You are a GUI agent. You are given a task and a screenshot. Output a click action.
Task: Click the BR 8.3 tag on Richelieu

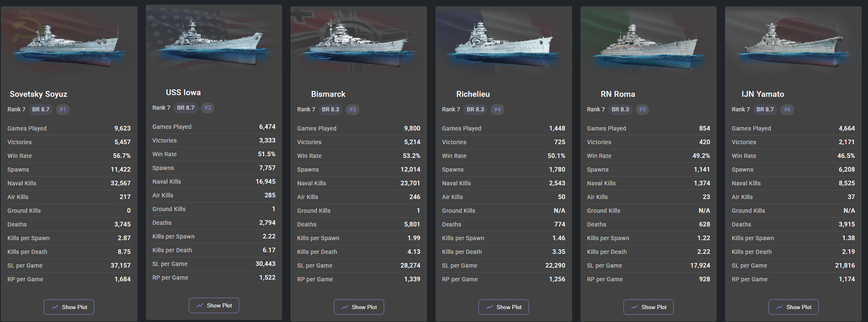[x=475, y=109]
